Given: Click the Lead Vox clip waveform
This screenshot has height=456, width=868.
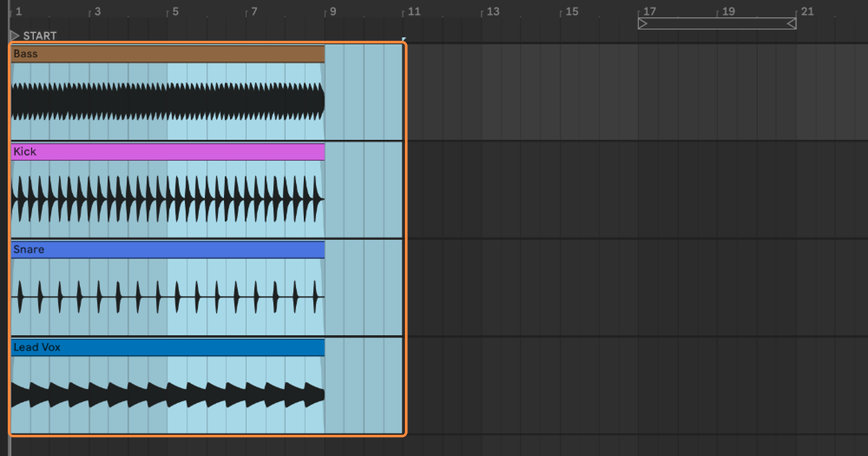Looking at the screenshot, I should coord(168,394).
